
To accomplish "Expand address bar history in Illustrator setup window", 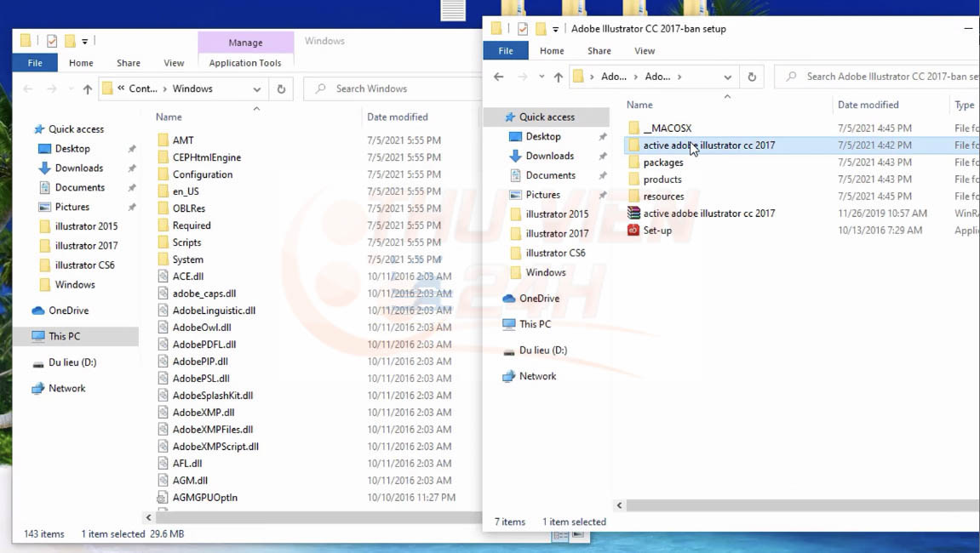I will [727, 77].
